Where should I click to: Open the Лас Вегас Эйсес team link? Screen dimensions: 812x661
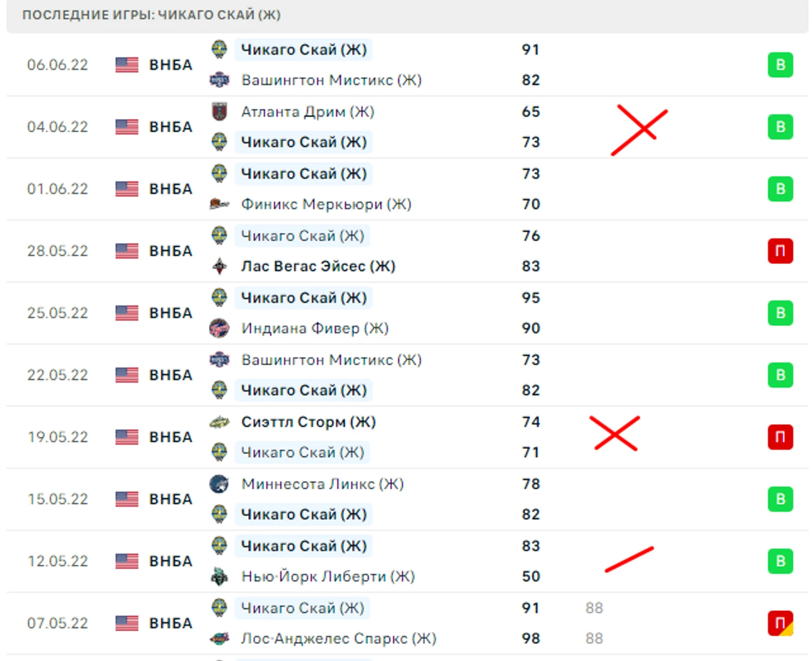click(318, 266)
